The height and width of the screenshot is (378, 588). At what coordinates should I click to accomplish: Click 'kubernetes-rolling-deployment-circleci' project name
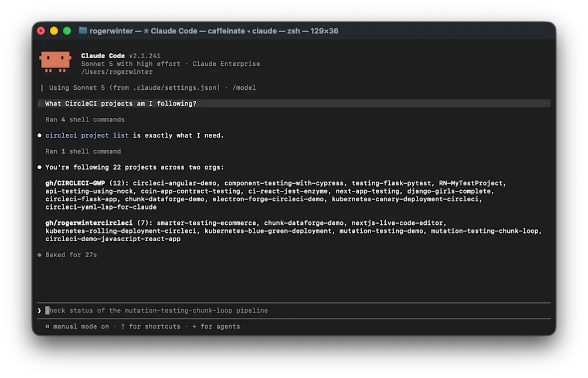(121, 231)
